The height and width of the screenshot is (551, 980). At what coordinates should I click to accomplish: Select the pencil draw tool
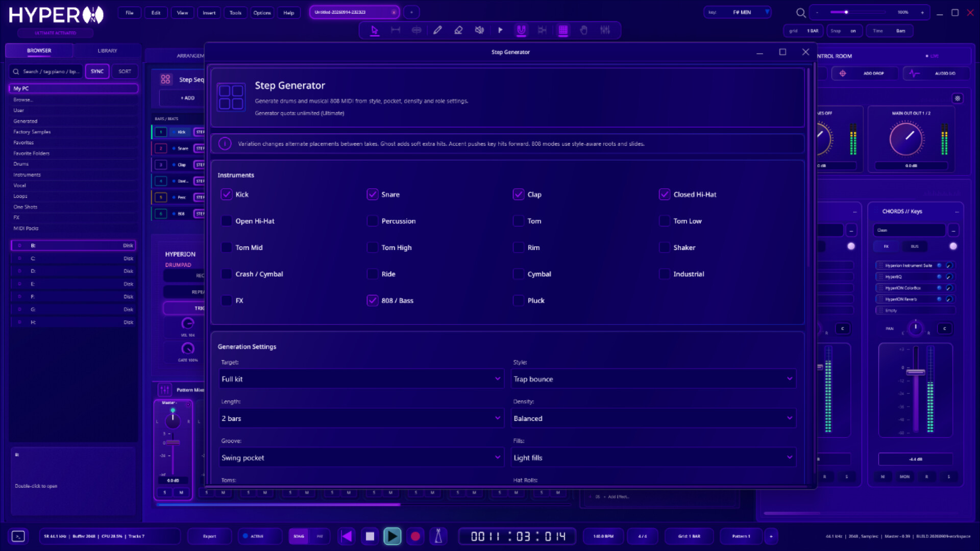pos(437,30)
